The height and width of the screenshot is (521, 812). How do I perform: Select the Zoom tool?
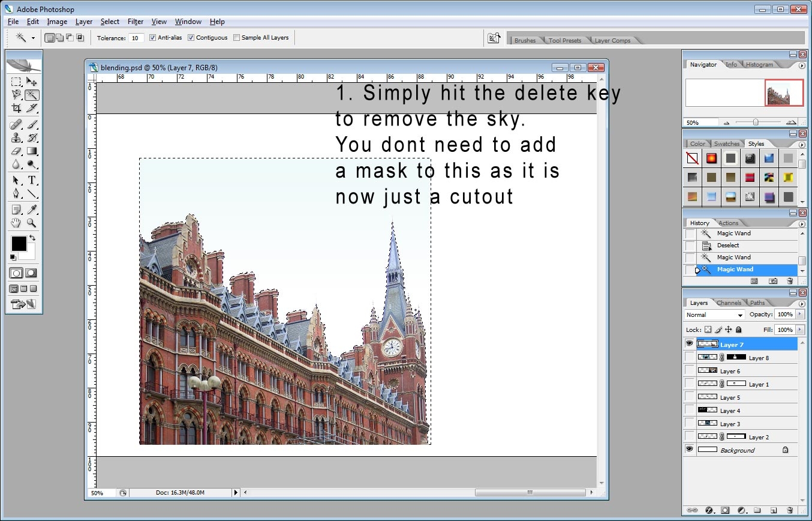point(32,223)
